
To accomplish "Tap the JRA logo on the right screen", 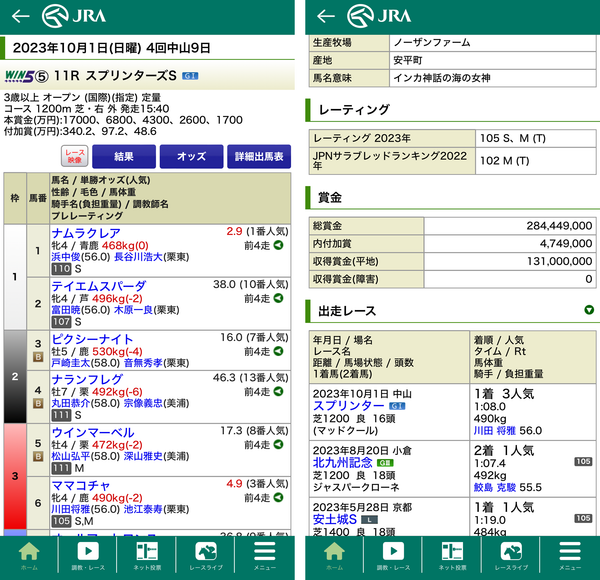I will pyautogui.click(x=379, y=16).
